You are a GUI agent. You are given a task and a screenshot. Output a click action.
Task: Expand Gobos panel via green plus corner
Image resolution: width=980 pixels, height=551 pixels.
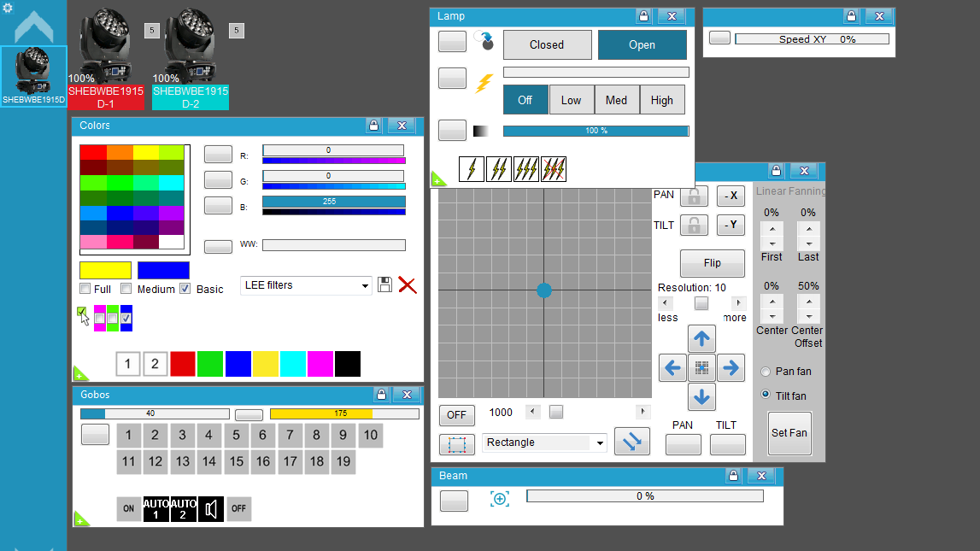coord(81,519)
